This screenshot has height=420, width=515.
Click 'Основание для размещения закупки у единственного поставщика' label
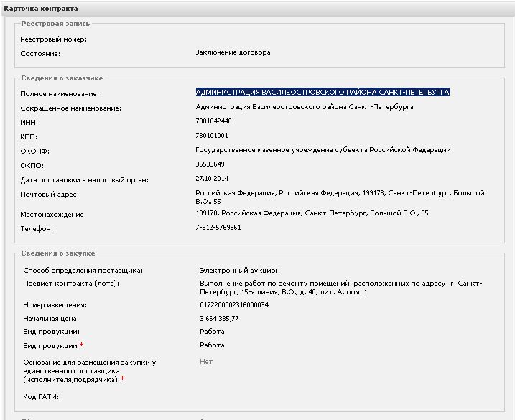coord(90,371)
